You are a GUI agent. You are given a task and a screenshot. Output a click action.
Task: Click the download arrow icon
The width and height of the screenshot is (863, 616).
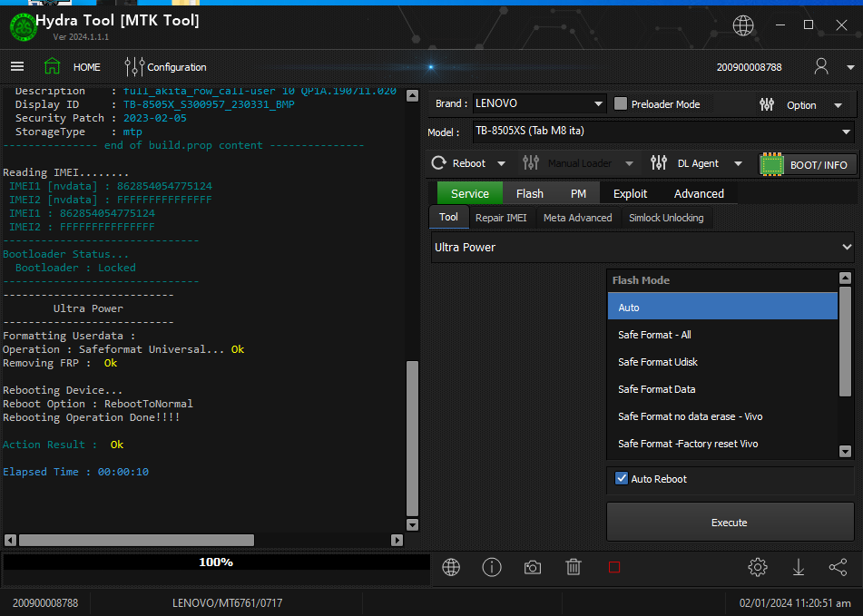[798, 567]
